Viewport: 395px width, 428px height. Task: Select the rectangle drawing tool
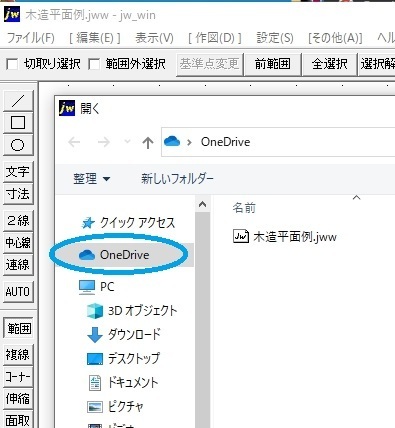click(x=18, y=123)
